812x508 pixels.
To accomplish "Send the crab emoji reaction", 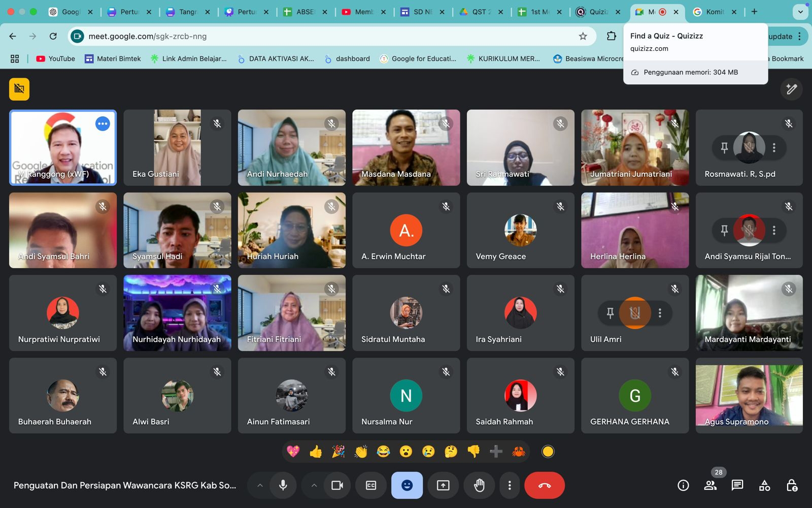I will pos(518,451).
